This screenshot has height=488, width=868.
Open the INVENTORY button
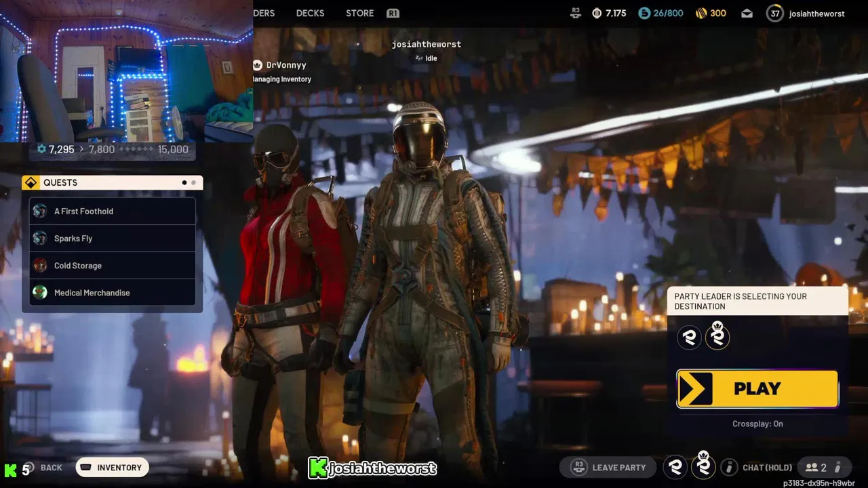tap(112, 468)
